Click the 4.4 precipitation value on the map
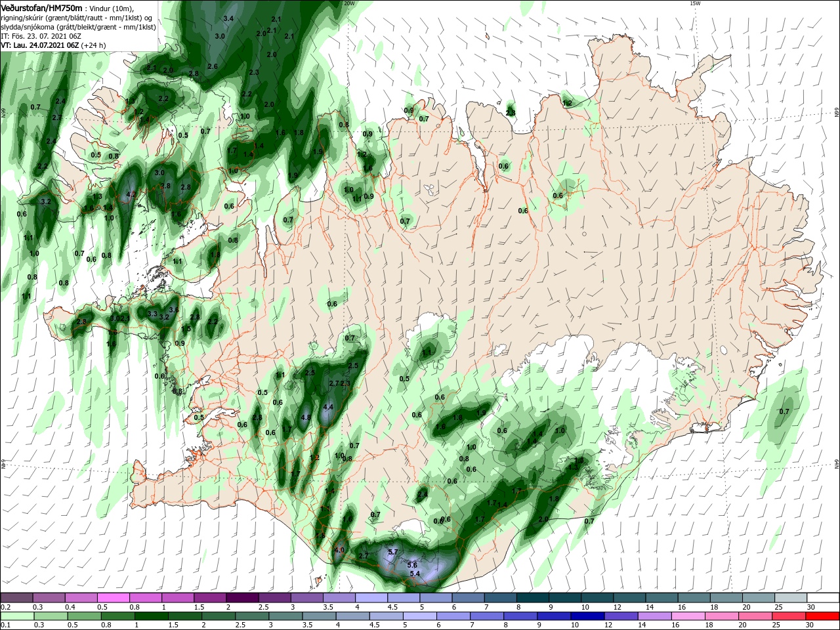840x630 pixels. tap(329, 407)
